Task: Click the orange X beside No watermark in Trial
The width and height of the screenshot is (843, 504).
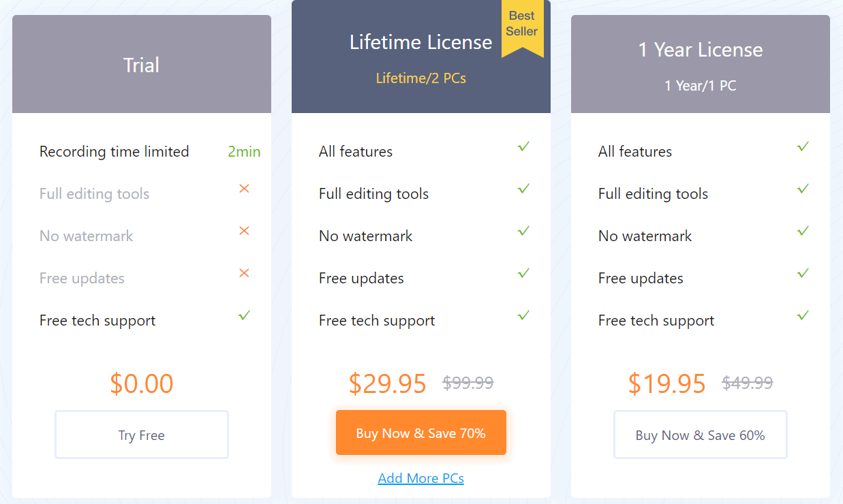Action: tap(243, 231)
